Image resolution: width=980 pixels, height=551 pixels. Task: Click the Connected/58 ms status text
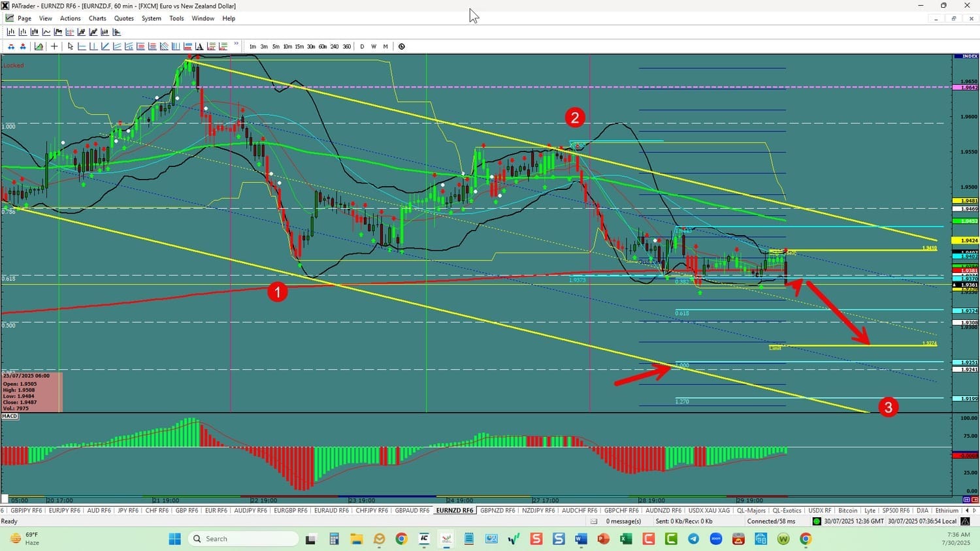point(772,521)
